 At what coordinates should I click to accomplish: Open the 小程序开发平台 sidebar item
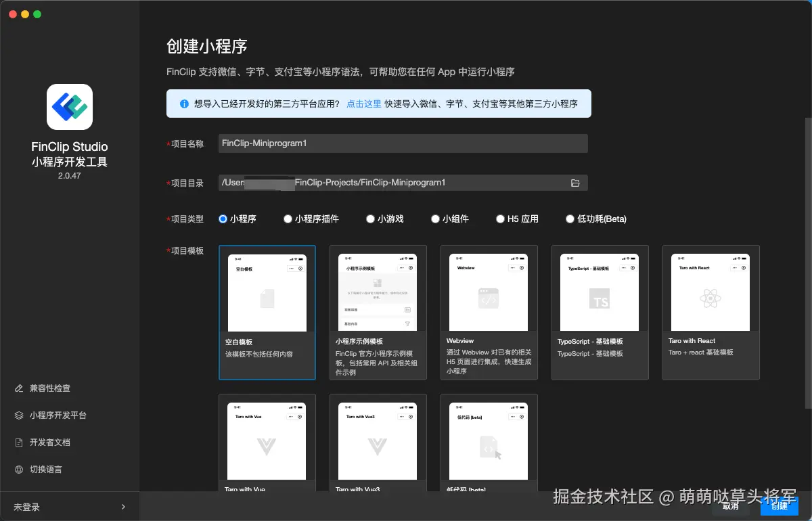click(x=58, y=415)
